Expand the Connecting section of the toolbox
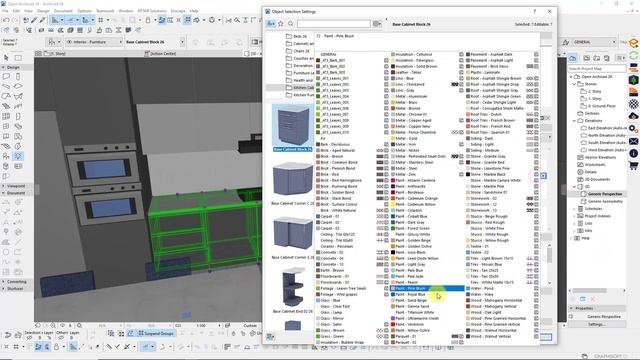Image resolution: width=640 pixels, height=360 pixels. click(x=3, y=282)
